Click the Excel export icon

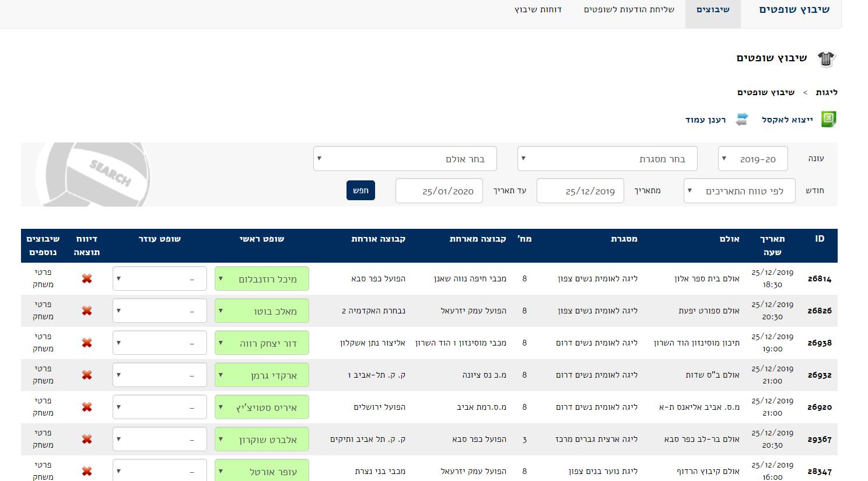click(x=828, y=119)
